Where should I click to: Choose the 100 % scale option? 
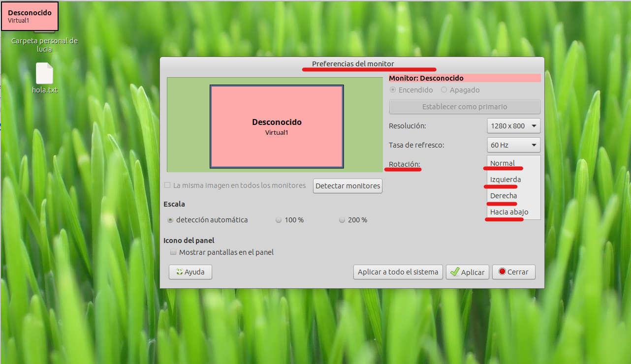tap(279, 220)
